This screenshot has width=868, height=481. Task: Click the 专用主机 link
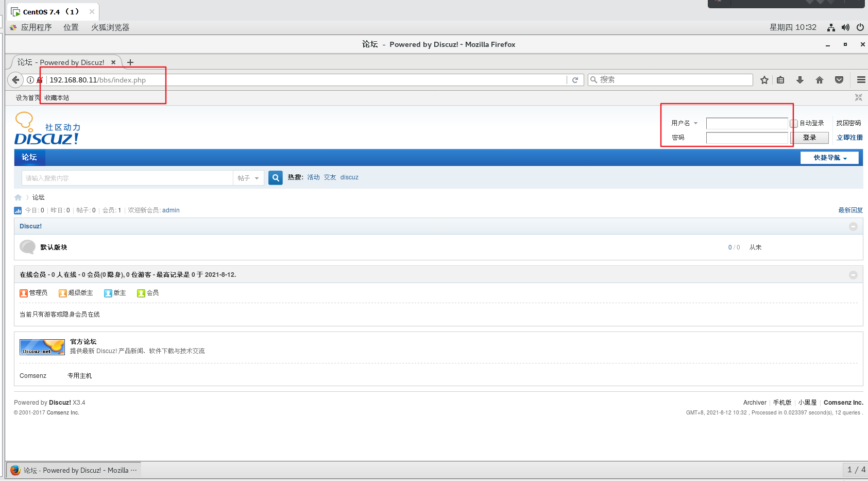coord(79,376)
